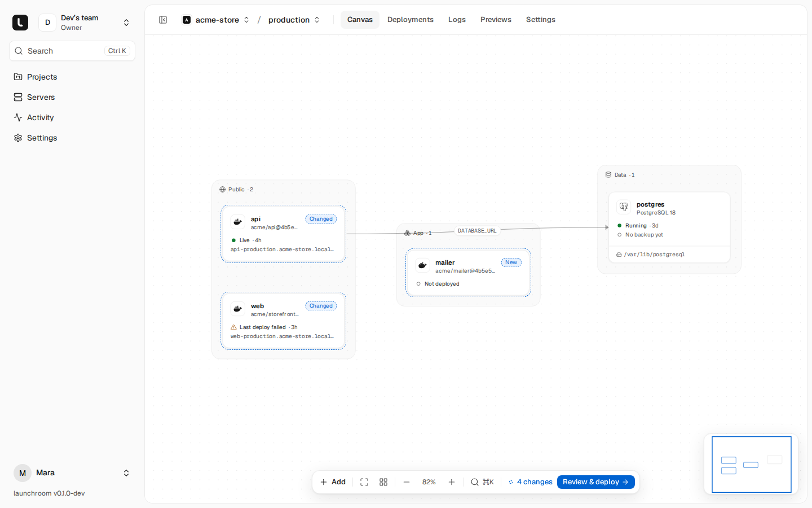
Task: Open the project Settings tab
Action: tap(541, 20)
